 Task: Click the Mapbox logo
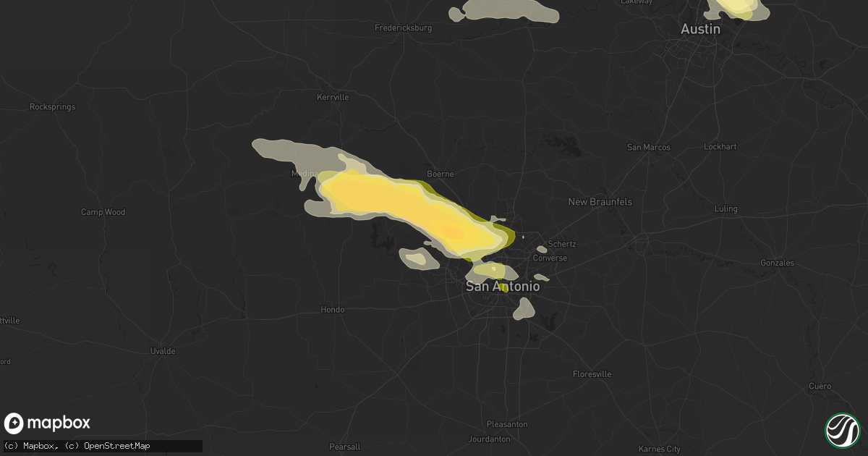click(47, 423)
